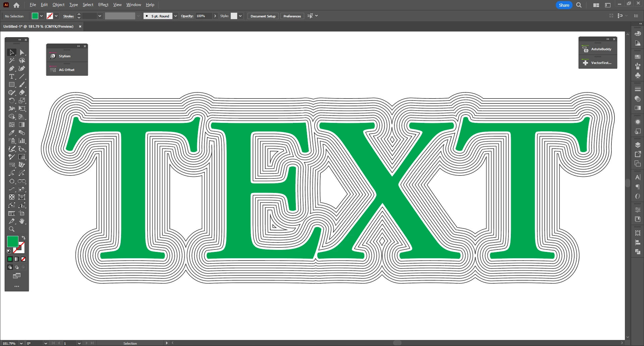This screenshot has width=644, height=346.
Task: Click the Opacity 100% input field
Action: tap(204, 16)
